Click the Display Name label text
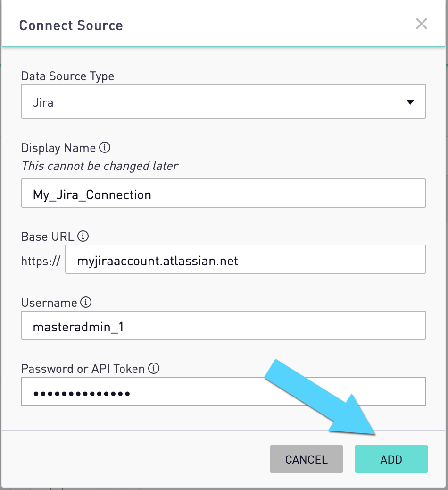This screenshot has height=490, width=448. click(x=58, y=148)
